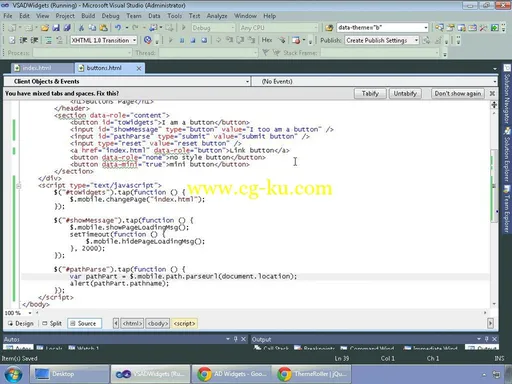Switch to ThemeRoller Chrome taskbar window
Viewport: 512px width, 384px height.
(x=313, y=374)
